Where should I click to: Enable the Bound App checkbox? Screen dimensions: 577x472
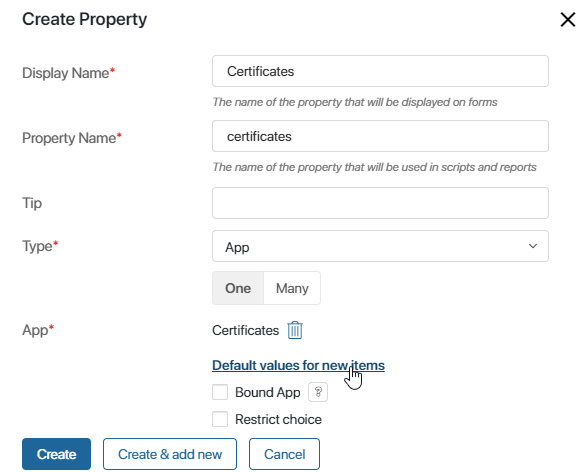pyautogui.click(x=220, y=392)
